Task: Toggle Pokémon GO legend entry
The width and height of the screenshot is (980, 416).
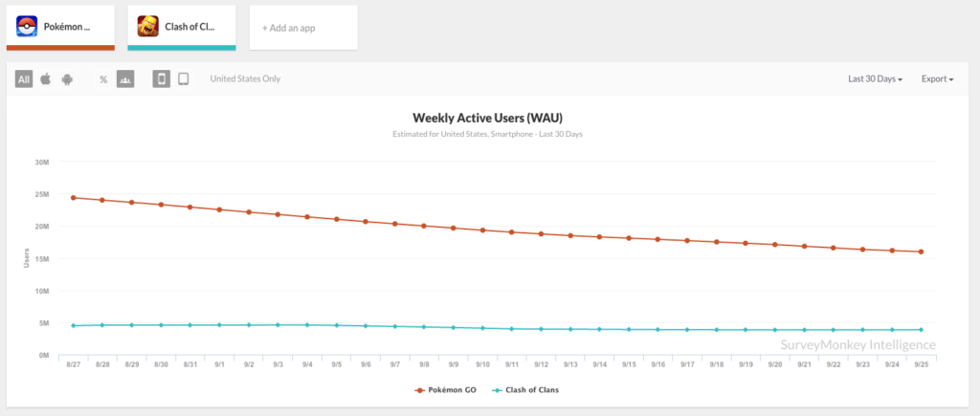Action: coord(445,390)
